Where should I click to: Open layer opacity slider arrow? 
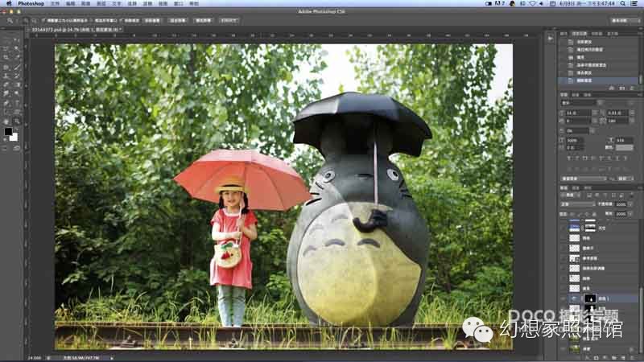pos(630,204)
